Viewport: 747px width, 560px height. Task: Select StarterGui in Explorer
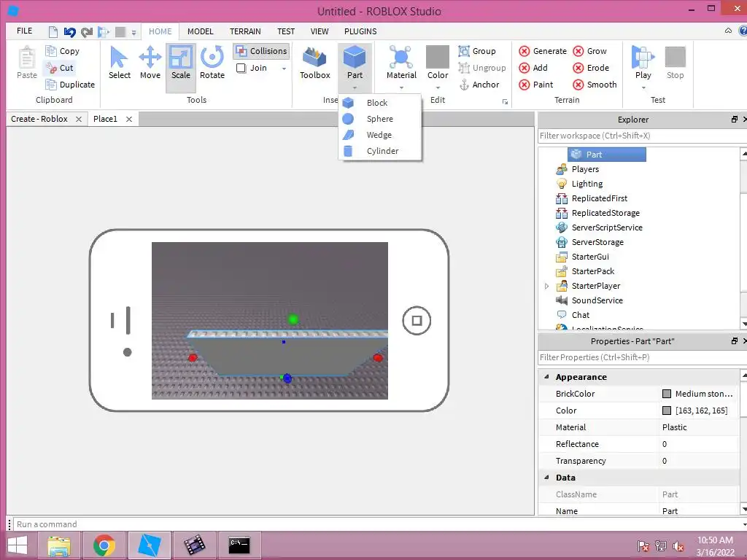click(582, 257)
